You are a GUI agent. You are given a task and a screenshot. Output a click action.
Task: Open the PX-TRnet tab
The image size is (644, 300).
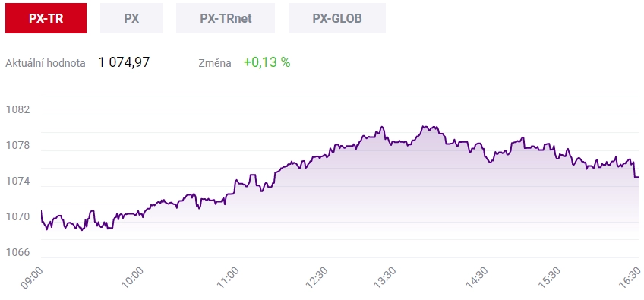(x=226, y=18)
